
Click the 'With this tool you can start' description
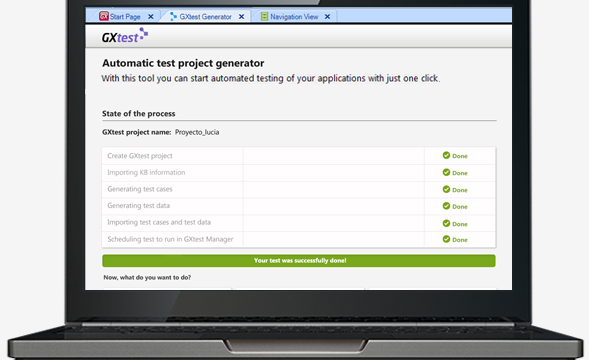point(270,78)
